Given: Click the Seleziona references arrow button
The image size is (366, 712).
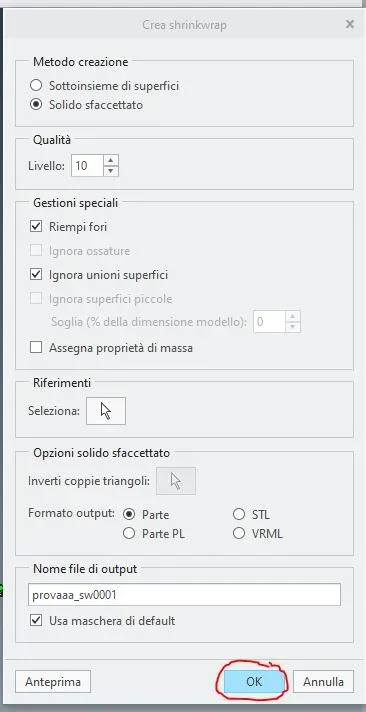Looking at the screenshot, I should point(106,411).
